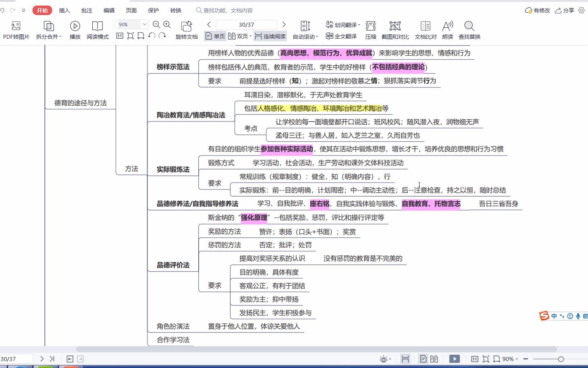
Task: Toggle double page view in status bar
Action: pyautogui.click(x=434, y=359)
